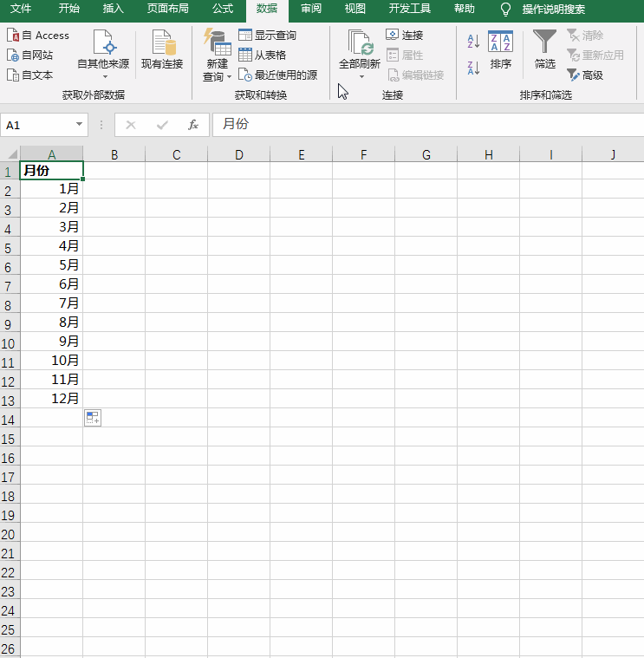Open 连接 connections dialog
Viewport: 644px width, 658px height.
pyautogui.click(x=405, y=36)
